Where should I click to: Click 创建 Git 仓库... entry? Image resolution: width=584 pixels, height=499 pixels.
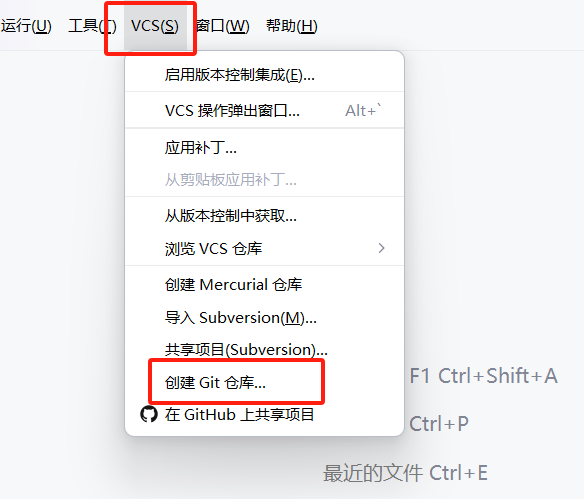pos(264,382)
